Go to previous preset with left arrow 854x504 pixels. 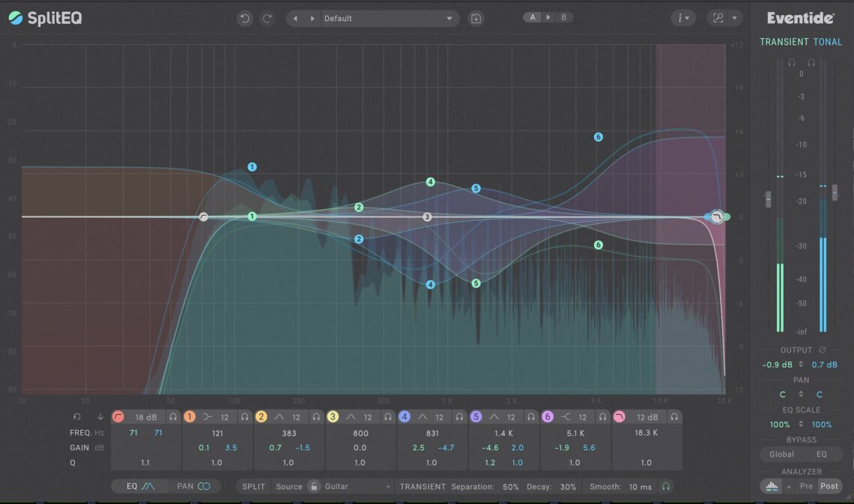295,19
